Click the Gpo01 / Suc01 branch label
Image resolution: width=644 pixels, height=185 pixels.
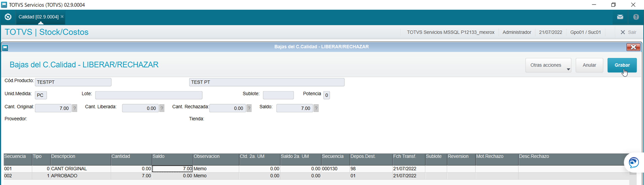[x=585, y=32]
